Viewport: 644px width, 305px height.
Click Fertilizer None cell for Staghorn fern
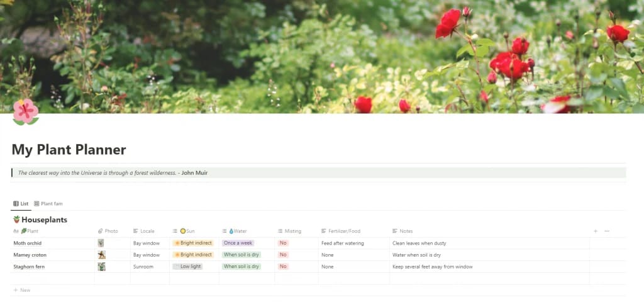pyautogui.click(x=327, y=267)
